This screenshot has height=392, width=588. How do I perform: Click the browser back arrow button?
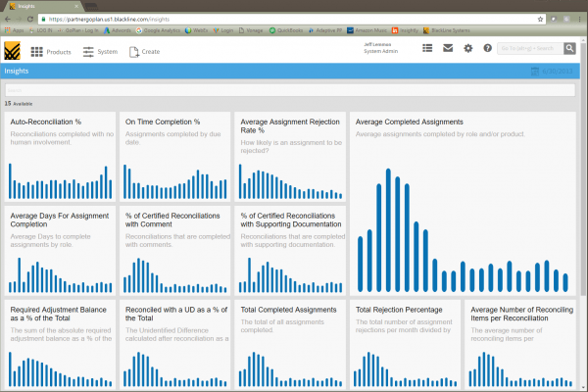tap(9, 19)
